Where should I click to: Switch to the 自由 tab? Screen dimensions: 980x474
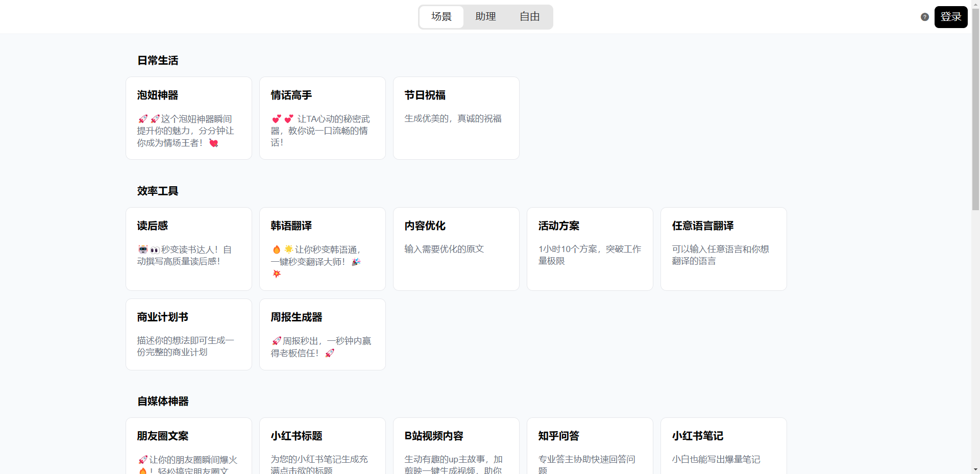tap(530, 17)
